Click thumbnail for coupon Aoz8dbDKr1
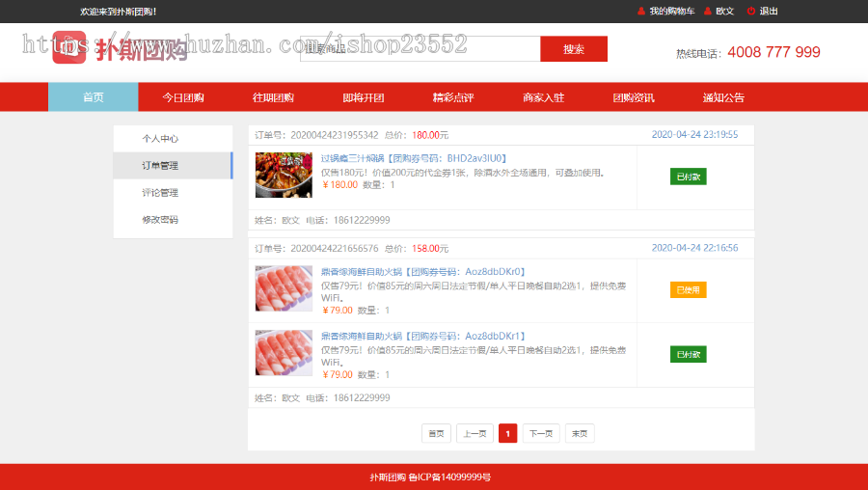The width and height of the screenshot is (868, 490). coord(284,353)
